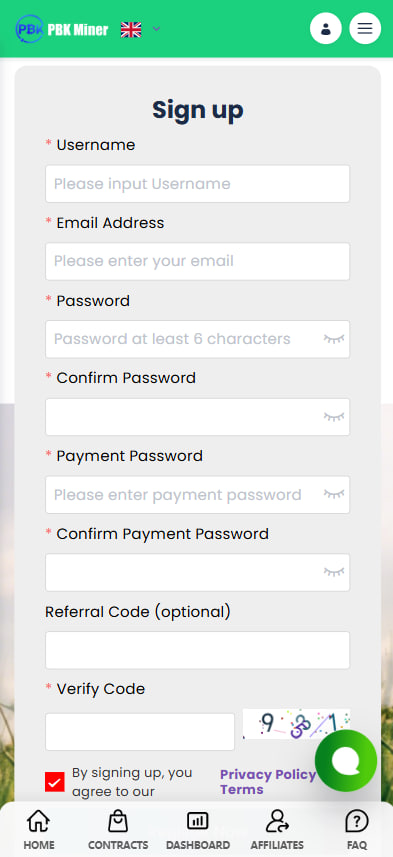Open the Privacy Policy link
This screenshot has width=393, height=857.
268,774
